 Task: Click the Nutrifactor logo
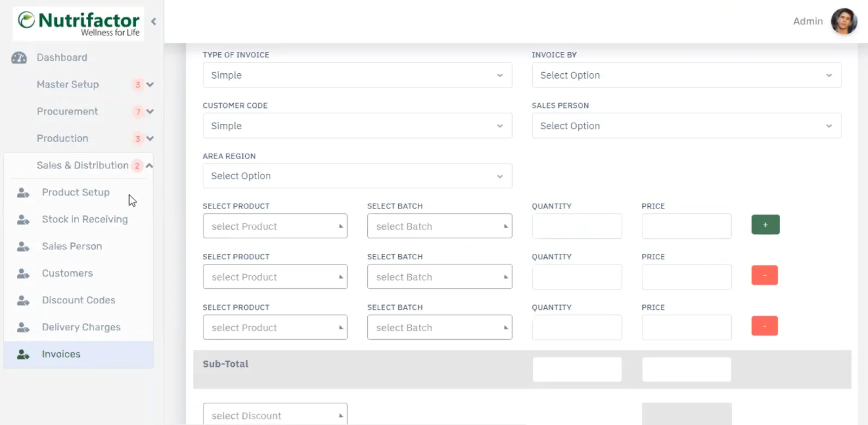coord(79,24)
